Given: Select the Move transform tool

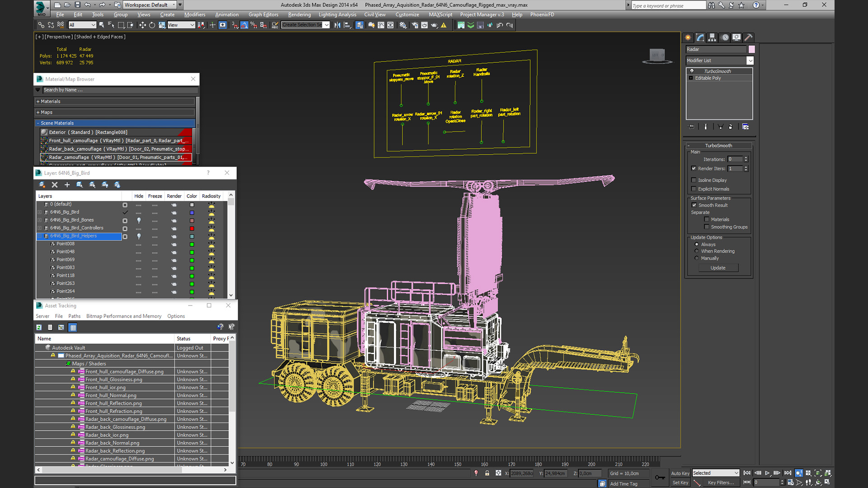Looking at the screenshot, I should [142, 25].
